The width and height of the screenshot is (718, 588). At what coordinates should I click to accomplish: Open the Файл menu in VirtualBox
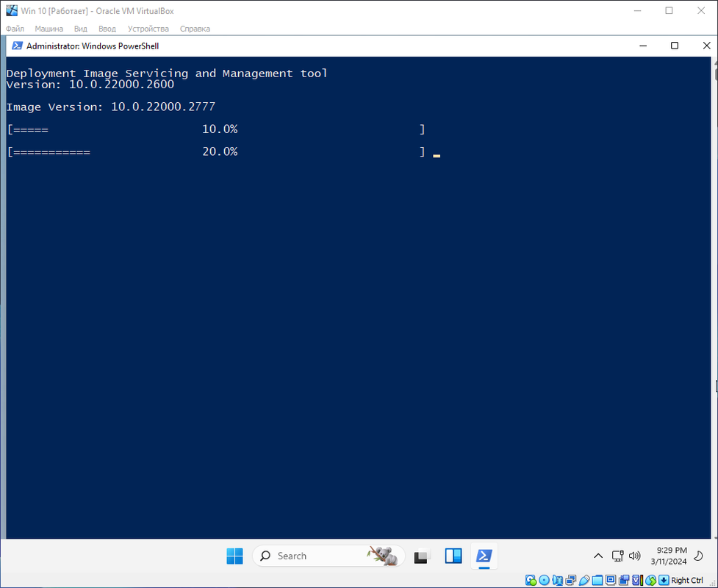pyautogui.click(x=15, y=29)
